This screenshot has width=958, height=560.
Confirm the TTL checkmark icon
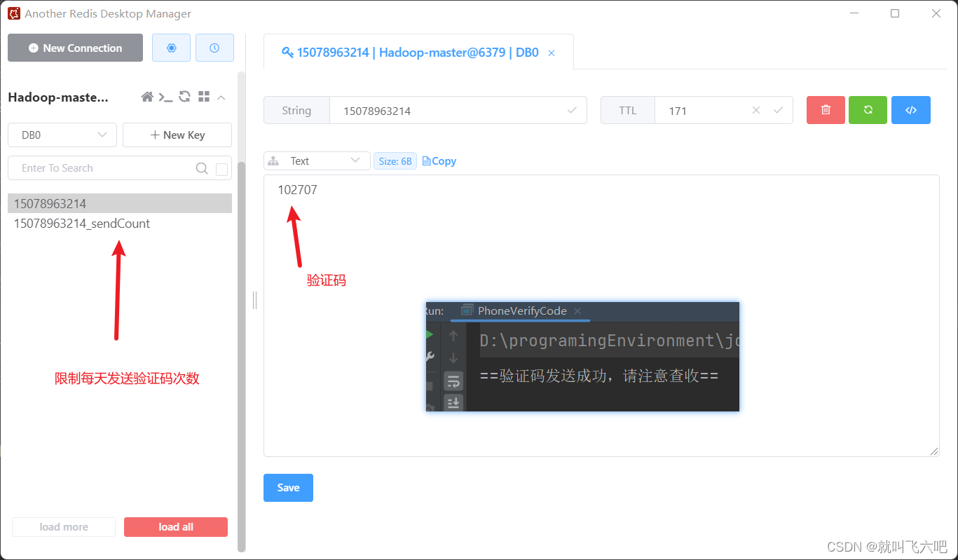tap(778, 110)
